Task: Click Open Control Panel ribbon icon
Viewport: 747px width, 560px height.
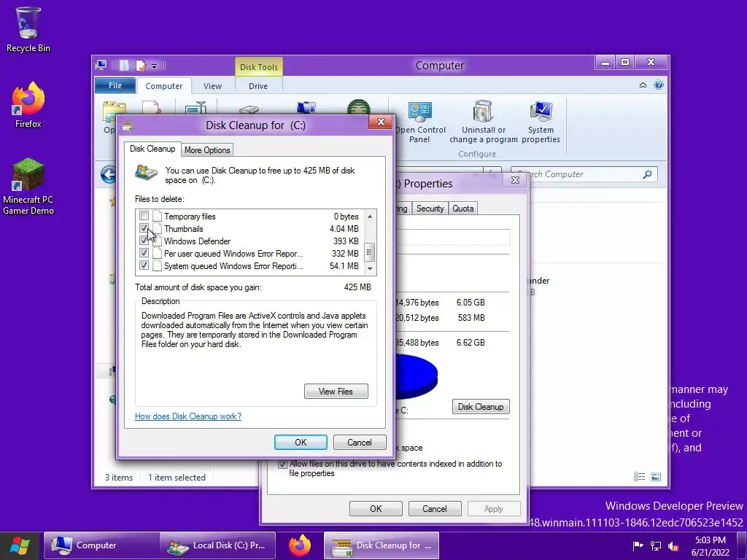Action: point(419,122)
